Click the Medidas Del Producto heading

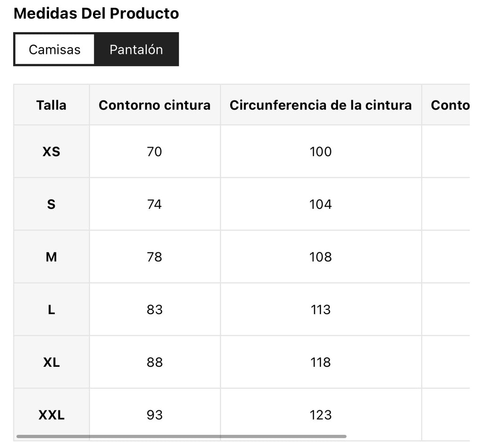(96, 13)
